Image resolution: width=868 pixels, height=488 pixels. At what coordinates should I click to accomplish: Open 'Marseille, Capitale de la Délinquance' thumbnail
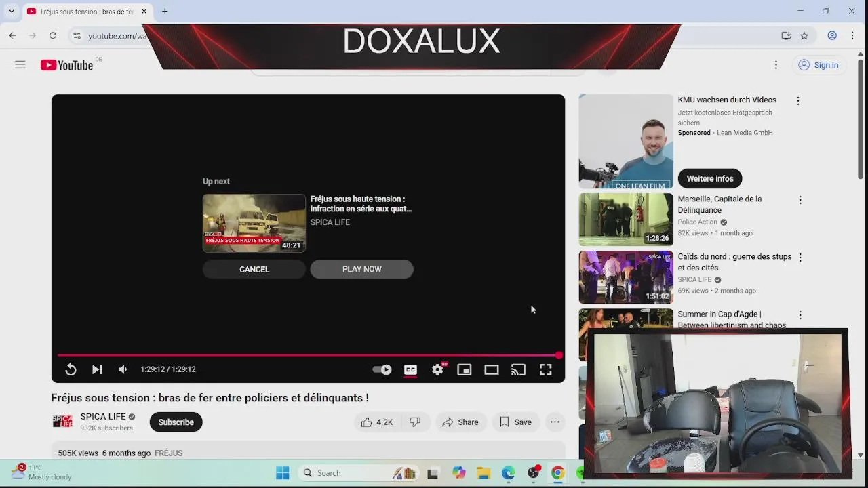(x=626, y=219)
